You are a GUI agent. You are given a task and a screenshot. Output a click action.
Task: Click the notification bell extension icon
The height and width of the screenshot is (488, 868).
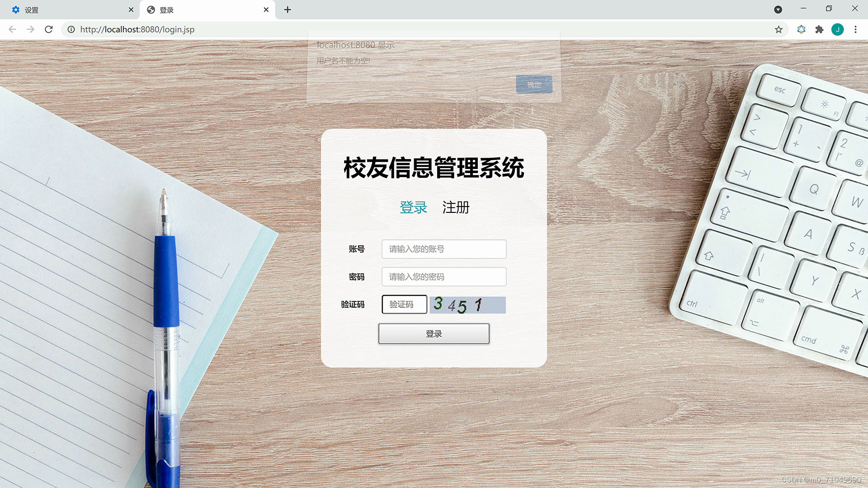[x=801, y=29]
